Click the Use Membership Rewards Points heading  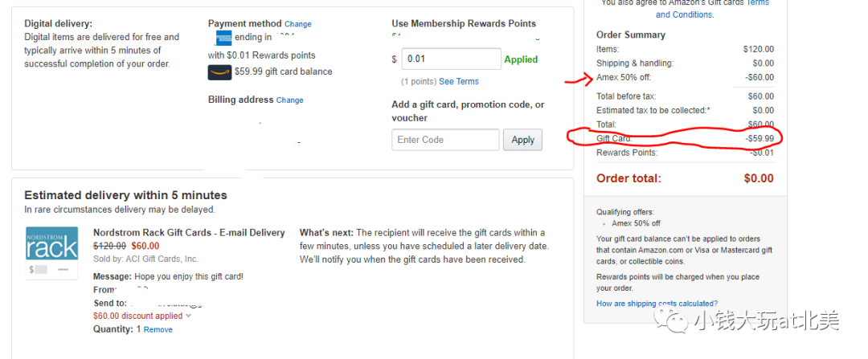tap(464, 24)
